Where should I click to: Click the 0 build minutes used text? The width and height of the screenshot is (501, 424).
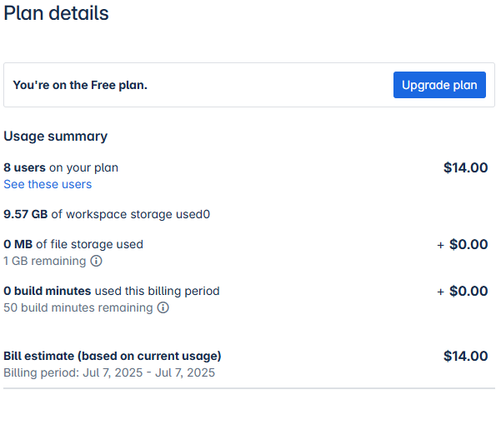tap(112, 291)
